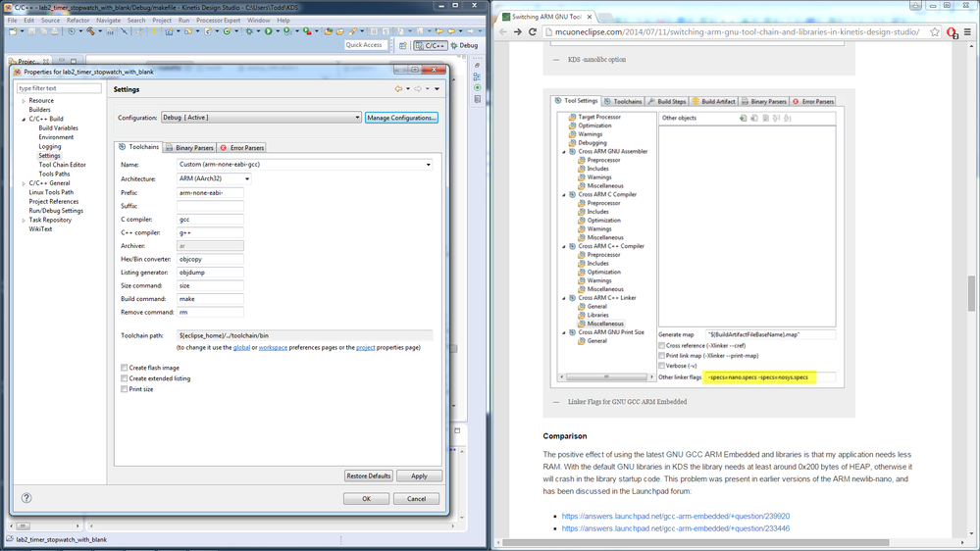The image size is (980, 551).
Task: Click the Print icon in KDS toolbar
Action: click(x=55, y=31)
